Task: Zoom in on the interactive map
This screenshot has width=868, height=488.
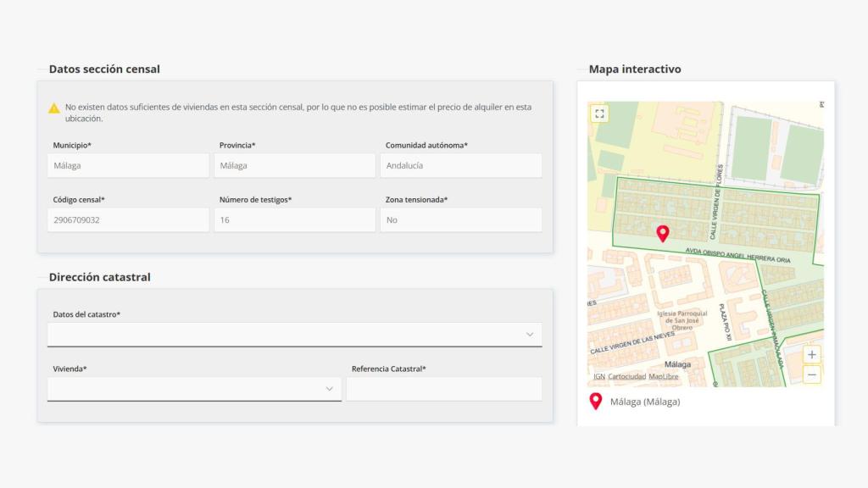Action: click(811, 354)
